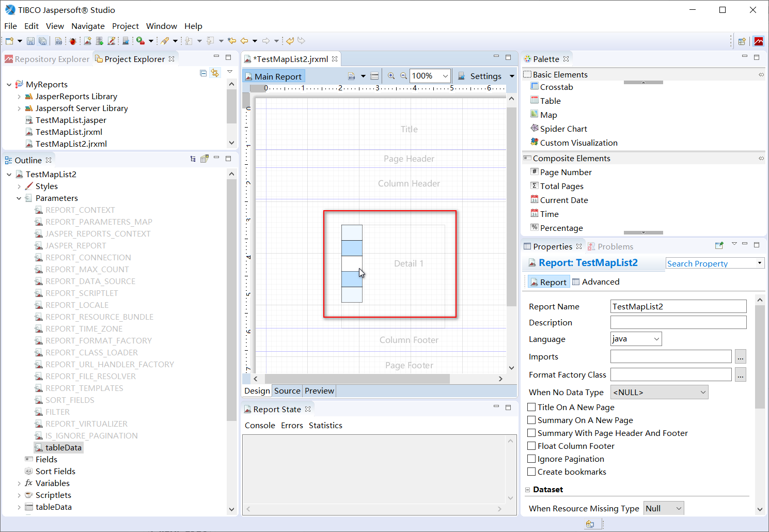Screen dimensions: 769x532
Task: Open Jaspersoft perspective icon at top right
Action: (759, 41)
